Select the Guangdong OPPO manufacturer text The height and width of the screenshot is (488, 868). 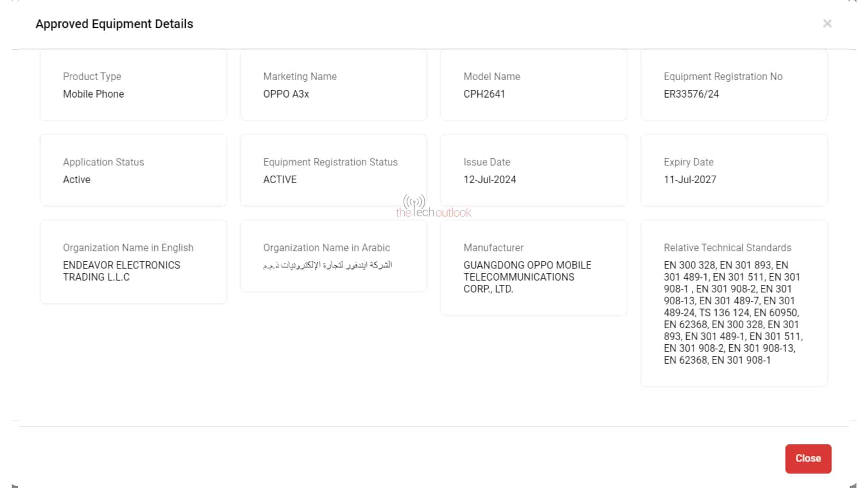coord(527,277)
